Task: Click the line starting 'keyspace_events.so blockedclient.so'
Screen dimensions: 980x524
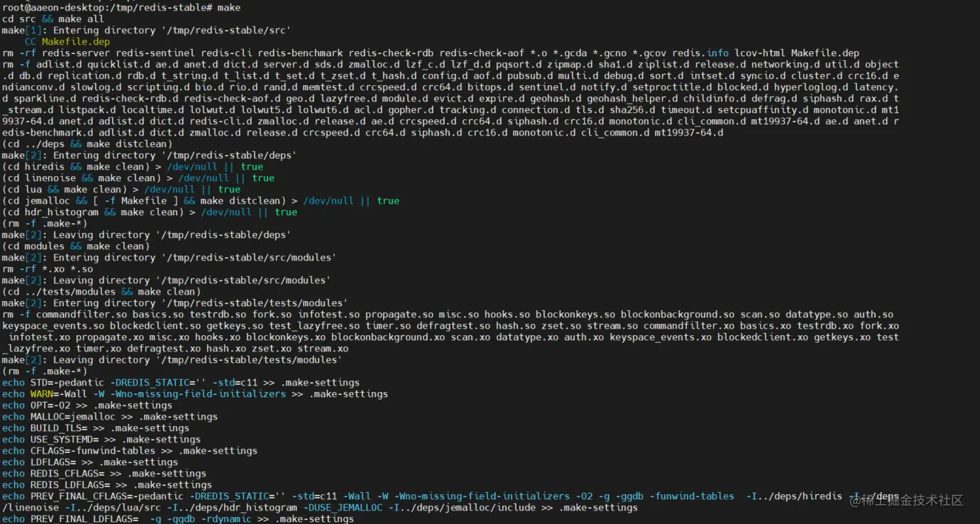Action: pos(450,326)
